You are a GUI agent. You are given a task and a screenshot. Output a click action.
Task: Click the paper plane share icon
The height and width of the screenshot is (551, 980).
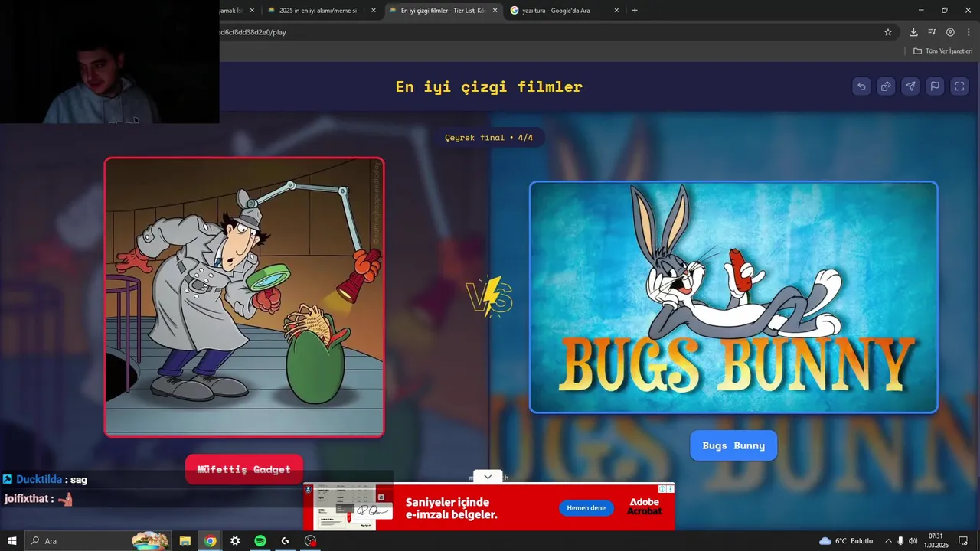[910, 86]
